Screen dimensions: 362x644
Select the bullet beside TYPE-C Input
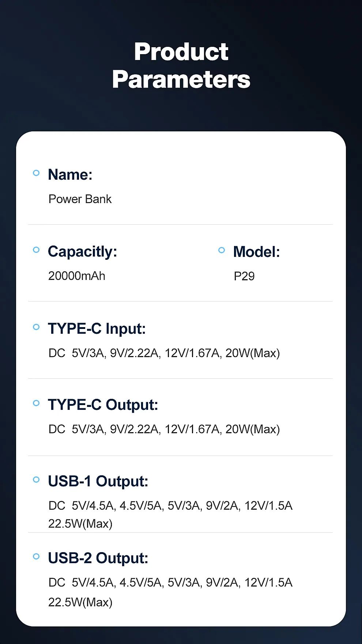36,327
